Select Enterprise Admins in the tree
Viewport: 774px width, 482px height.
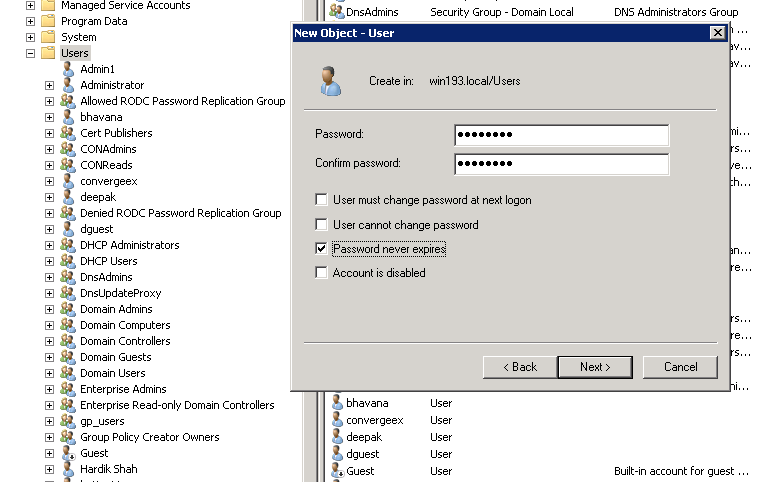coord(123,389)
